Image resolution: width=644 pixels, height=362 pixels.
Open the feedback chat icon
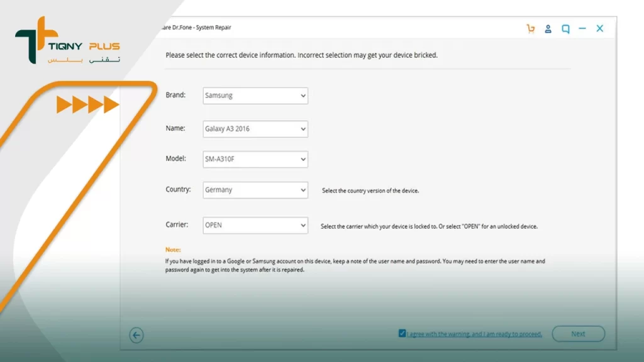565,28
